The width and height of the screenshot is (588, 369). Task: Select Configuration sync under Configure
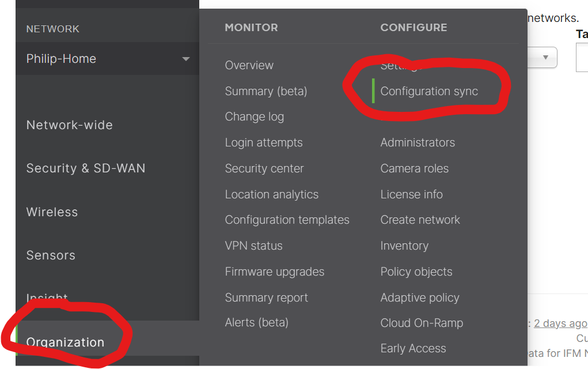tap(429, 91)
